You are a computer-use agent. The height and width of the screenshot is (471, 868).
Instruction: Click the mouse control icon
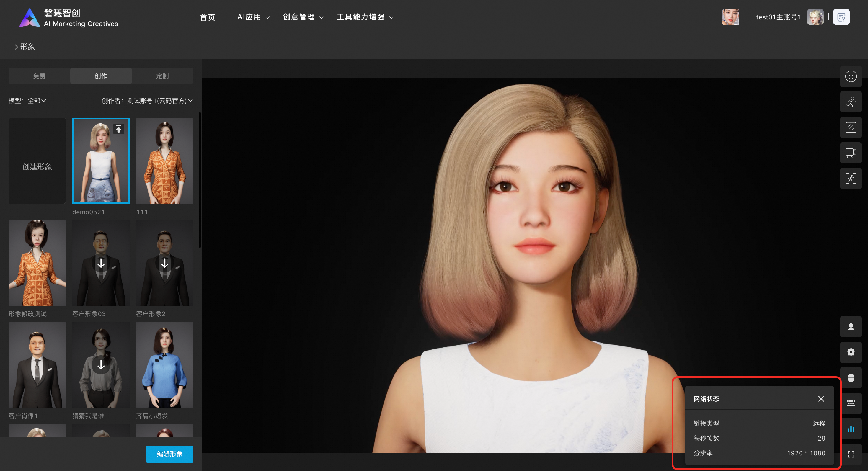pyautogui.click(x=851, y=378)
